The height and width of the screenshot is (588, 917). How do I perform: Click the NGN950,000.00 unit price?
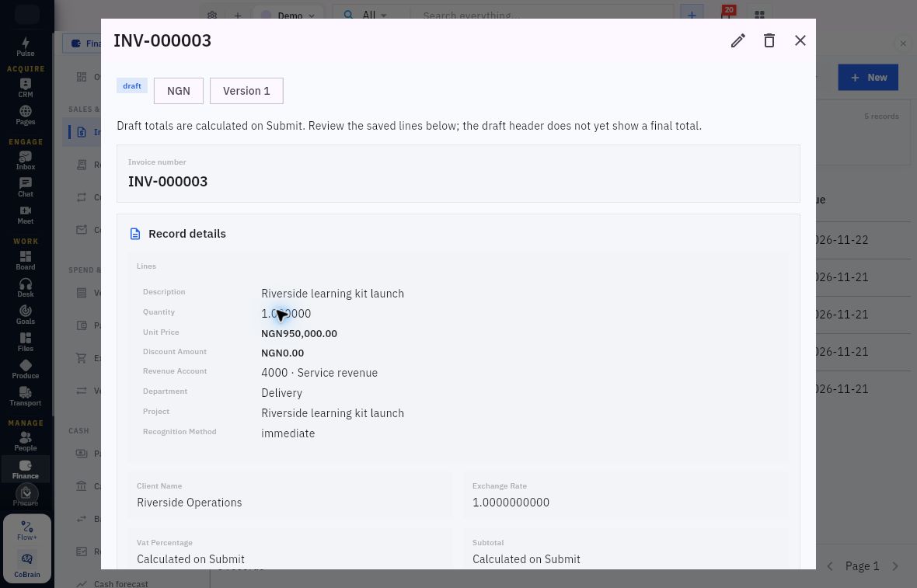(299, 334)
